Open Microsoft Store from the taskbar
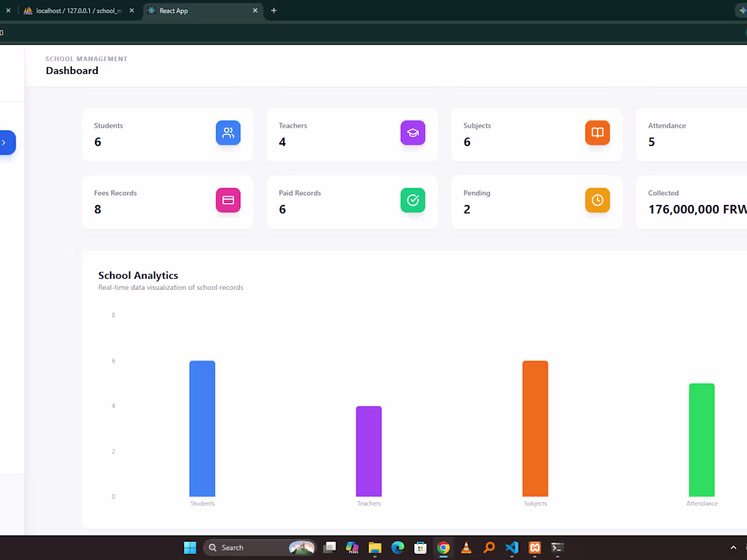This screenshot has height=560, width=747. click(420, 548)
